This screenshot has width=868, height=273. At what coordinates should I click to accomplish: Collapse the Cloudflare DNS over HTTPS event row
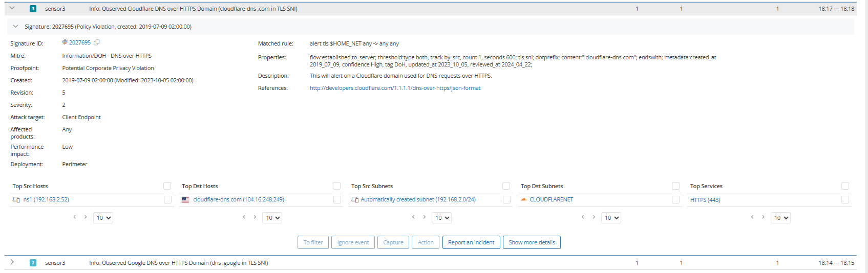12,8
